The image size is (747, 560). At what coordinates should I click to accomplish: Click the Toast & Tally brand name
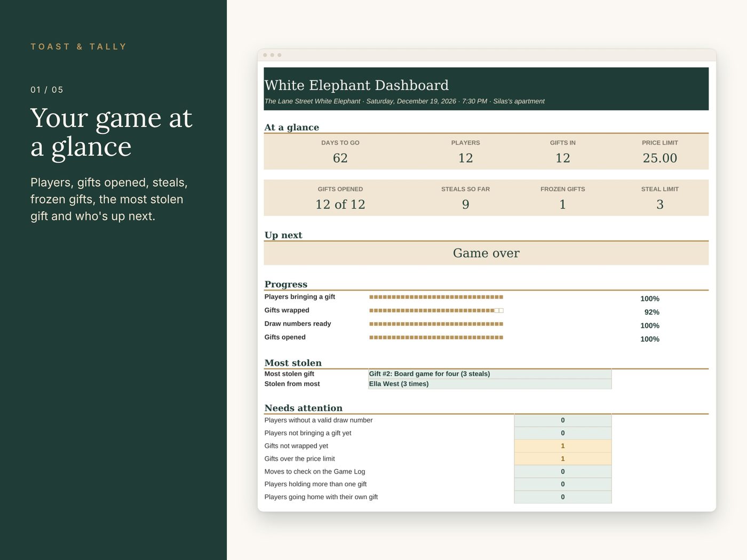78,47
